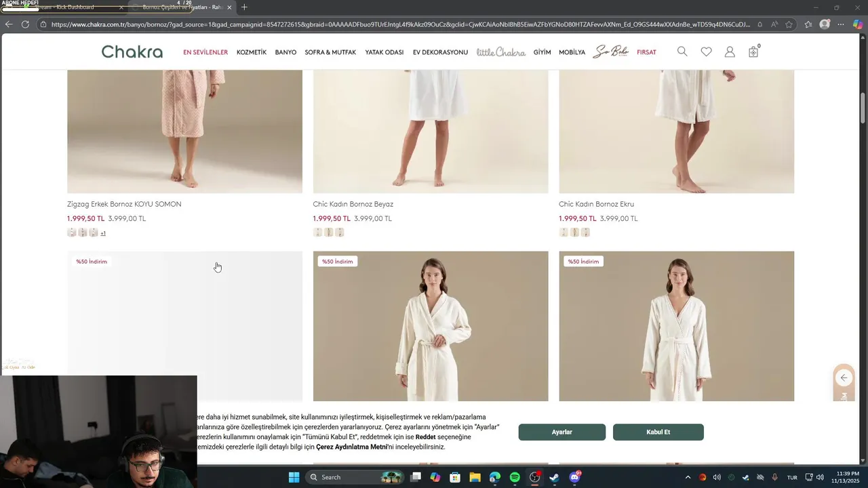Open the TUR keyboard language indicator
868x488 pixels.
792,477
